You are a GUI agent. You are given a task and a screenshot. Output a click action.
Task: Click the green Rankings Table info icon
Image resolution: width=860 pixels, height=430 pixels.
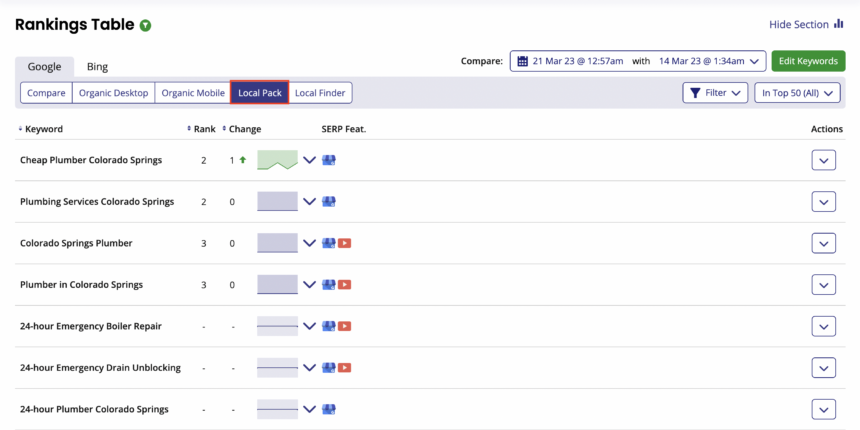tap(146, 25)
